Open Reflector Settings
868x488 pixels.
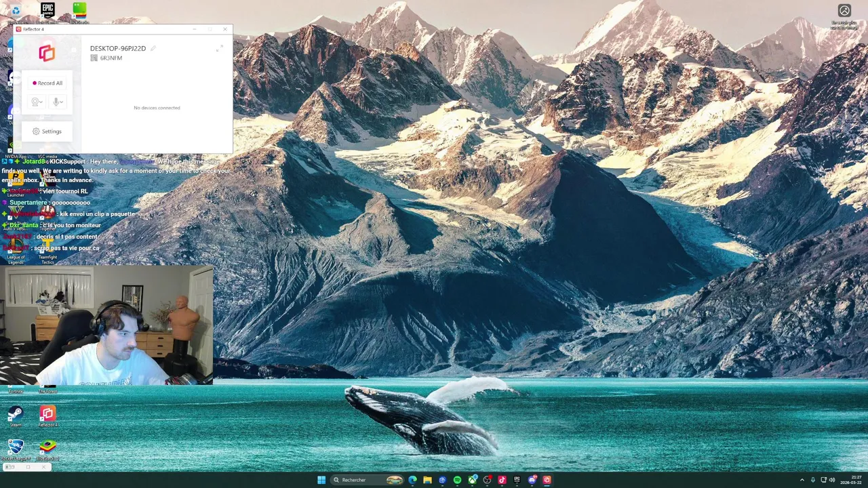(47, 131)
